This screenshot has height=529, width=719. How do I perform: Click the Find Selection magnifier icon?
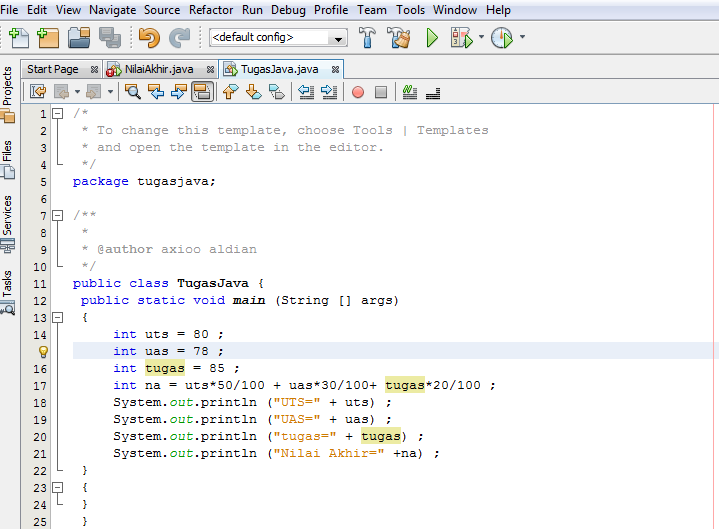click(133, 92)
